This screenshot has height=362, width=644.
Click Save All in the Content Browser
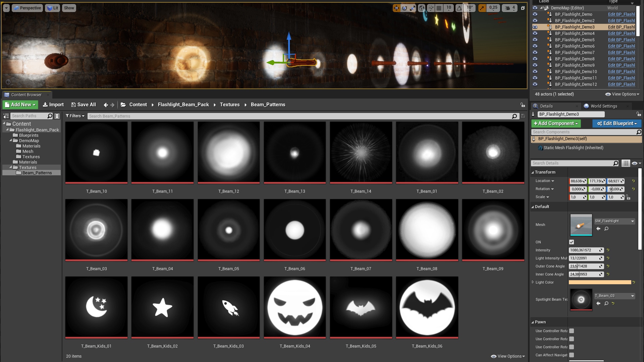[x=83, y=105]
